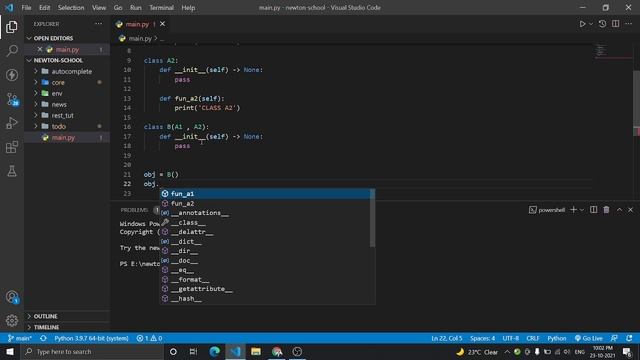This screenshot has width=640, height=360.
Task: Open the Testing flask view
Action: [x=12, y=171]
